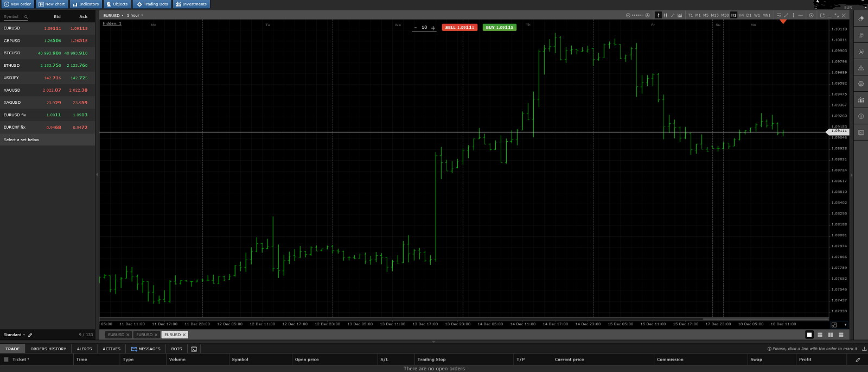Viewport: 868px width, 372px height.
Task: Open the Orders History tab
Action: click(x=48, y=349)
